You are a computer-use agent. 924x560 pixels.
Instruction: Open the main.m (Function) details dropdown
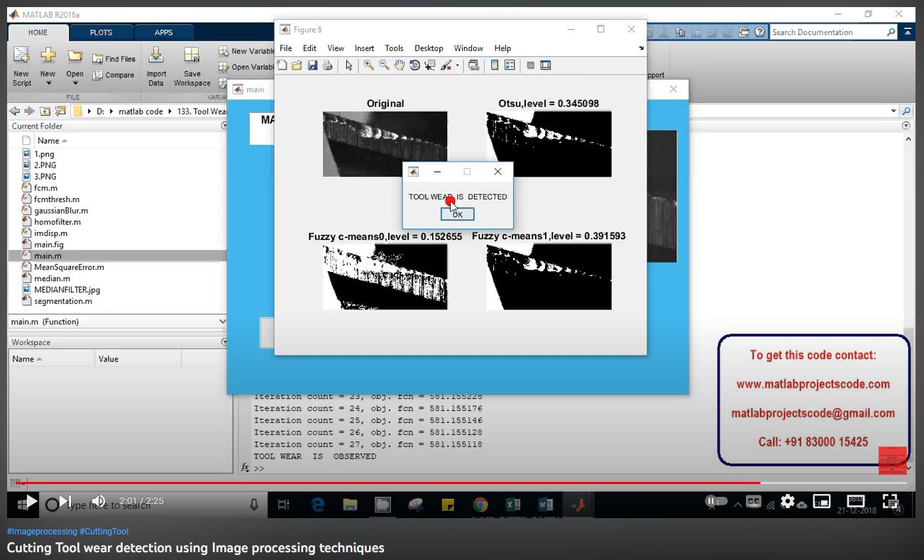click(x=221, y=322)
